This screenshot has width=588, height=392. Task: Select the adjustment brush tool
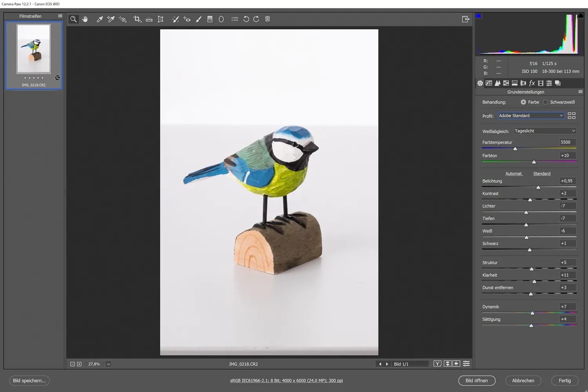[x=198, y=19]
